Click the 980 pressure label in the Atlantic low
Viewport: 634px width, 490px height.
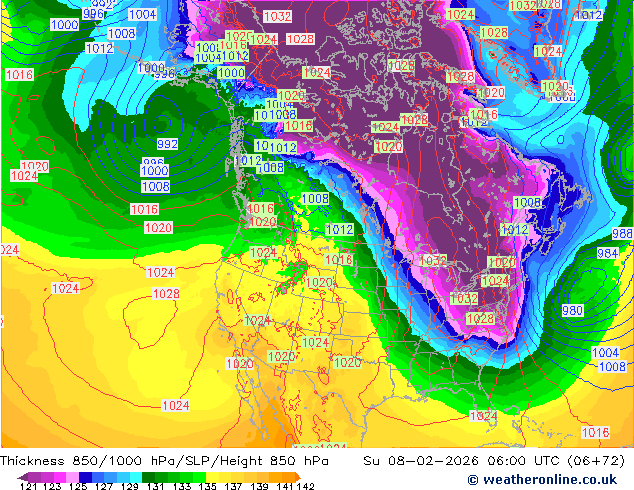pyautogui.click(x=573, y=310)
